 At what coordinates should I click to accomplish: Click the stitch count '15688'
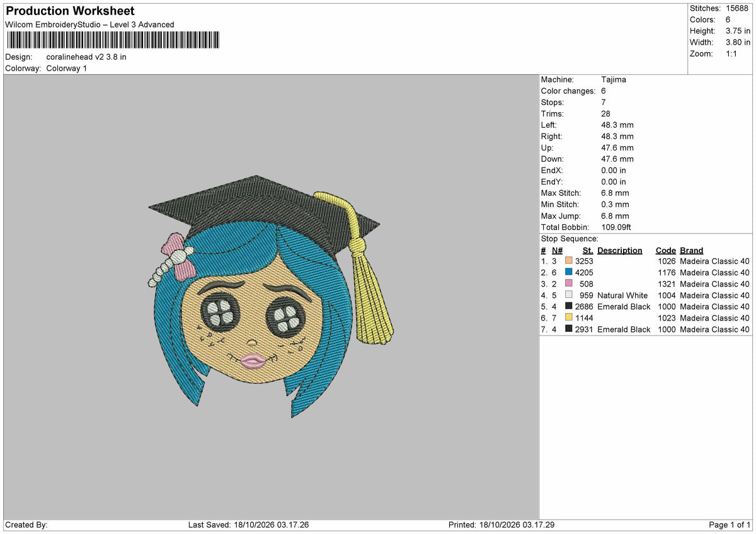tap(738, 8)
